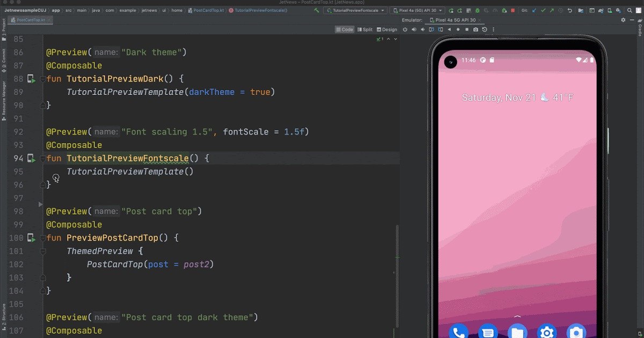Tap the Messages app on emulator
Viewport: 644px width, 338px height.
[x=488, y=333]
